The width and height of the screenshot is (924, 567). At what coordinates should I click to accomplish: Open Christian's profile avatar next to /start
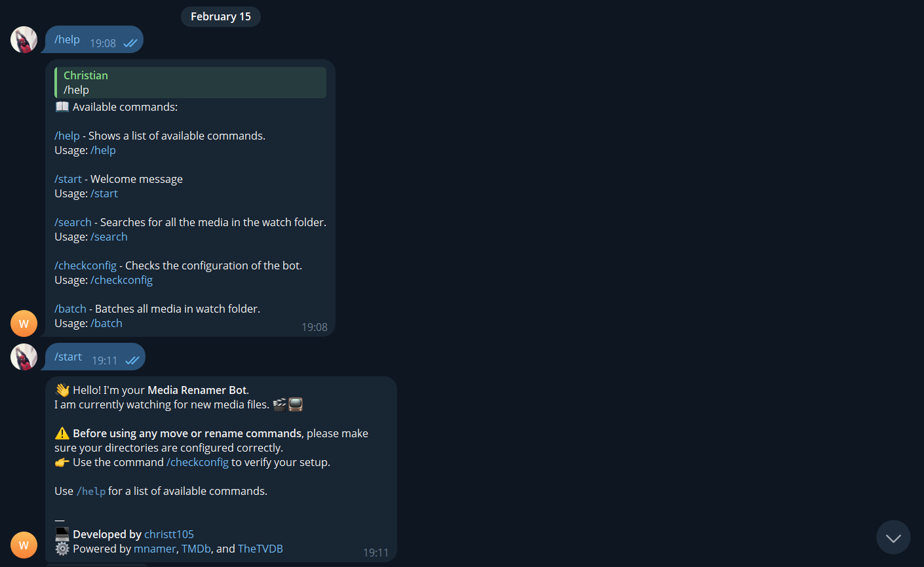pos(24,357)
